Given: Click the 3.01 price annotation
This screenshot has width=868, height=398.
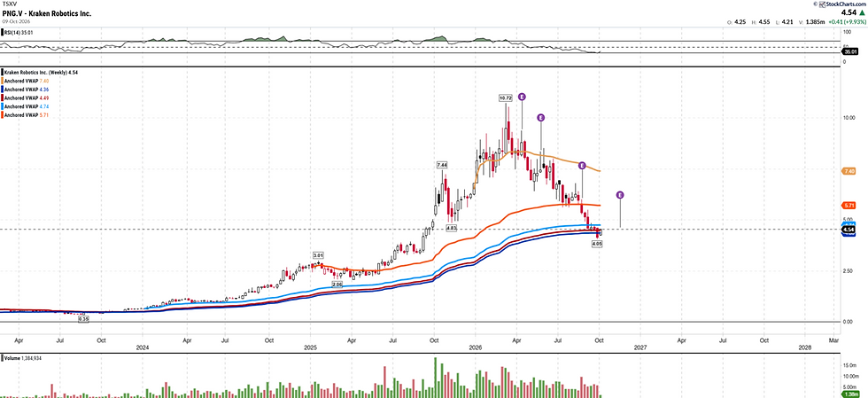Looking at the screenshot, I should tap(318, 255).
